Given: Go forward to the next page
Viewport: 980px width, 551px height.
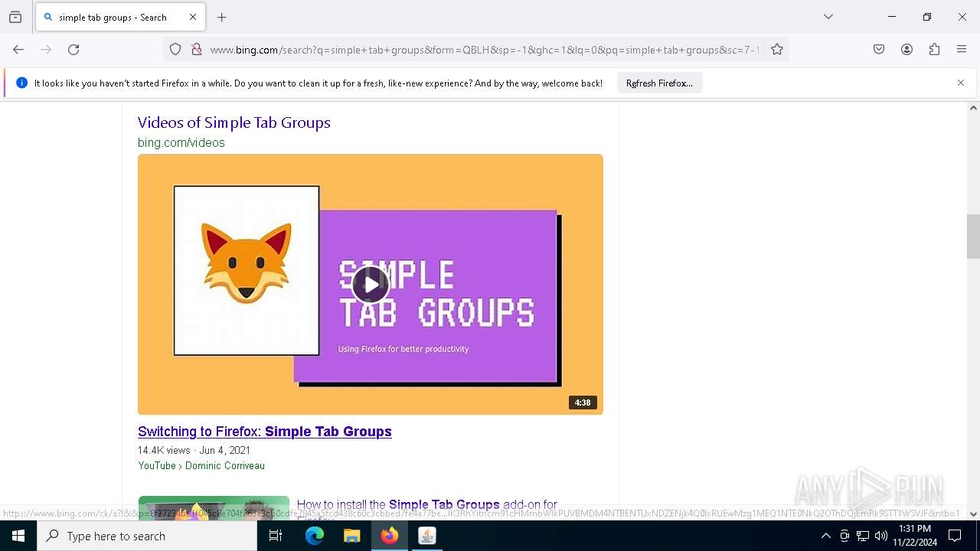Looking at the screenshot, I should click(x=46, y=50).
